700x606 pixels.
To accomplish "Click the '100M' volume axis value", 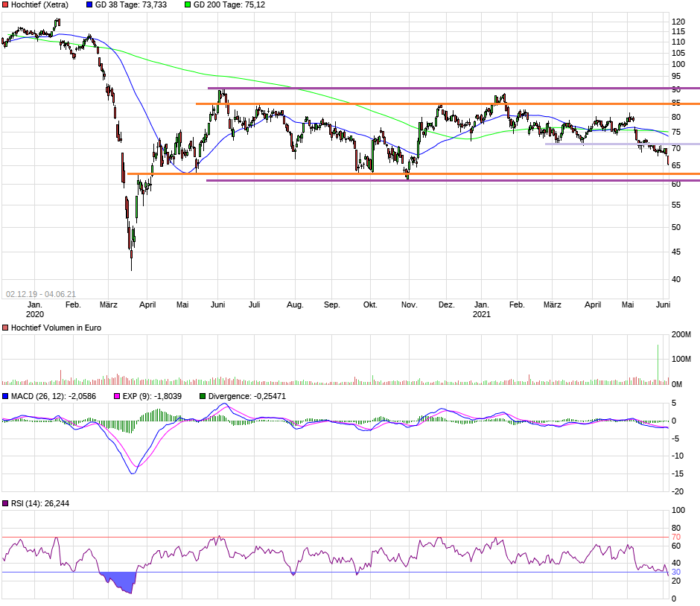I will pos(681,360).
